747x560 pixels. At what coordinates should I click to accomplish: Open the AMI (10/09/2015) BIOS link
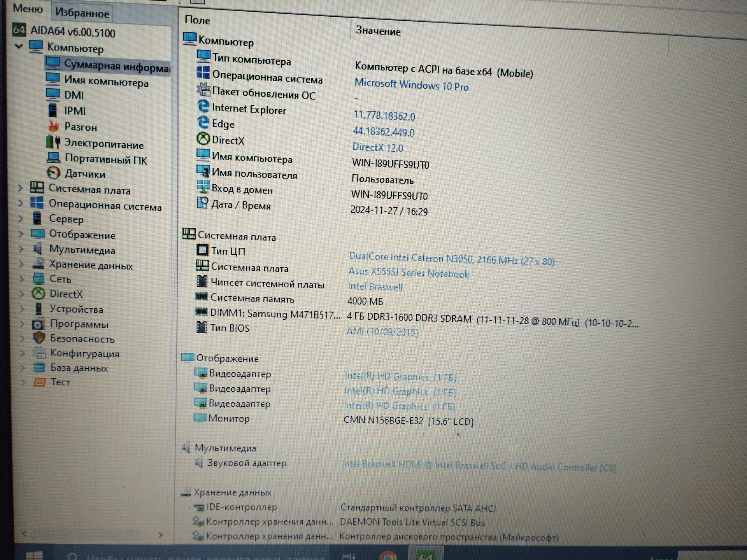(382, 331)
